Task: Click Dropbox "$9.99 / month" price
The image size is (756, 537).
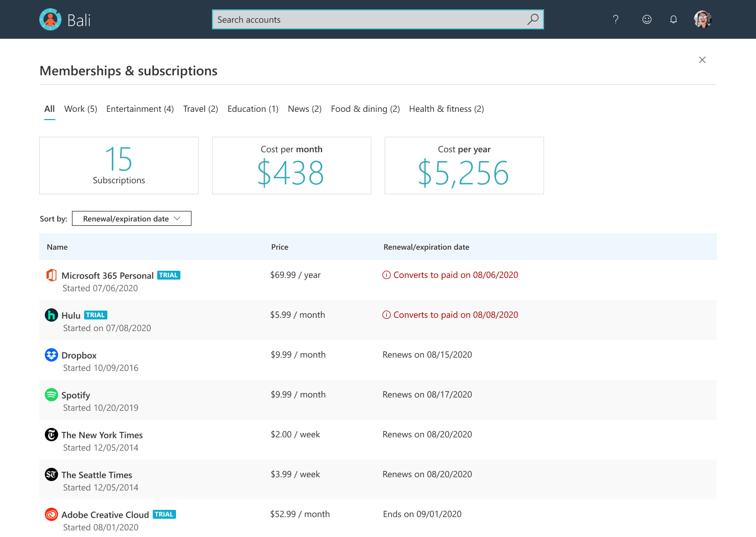Action: [298, 355]
